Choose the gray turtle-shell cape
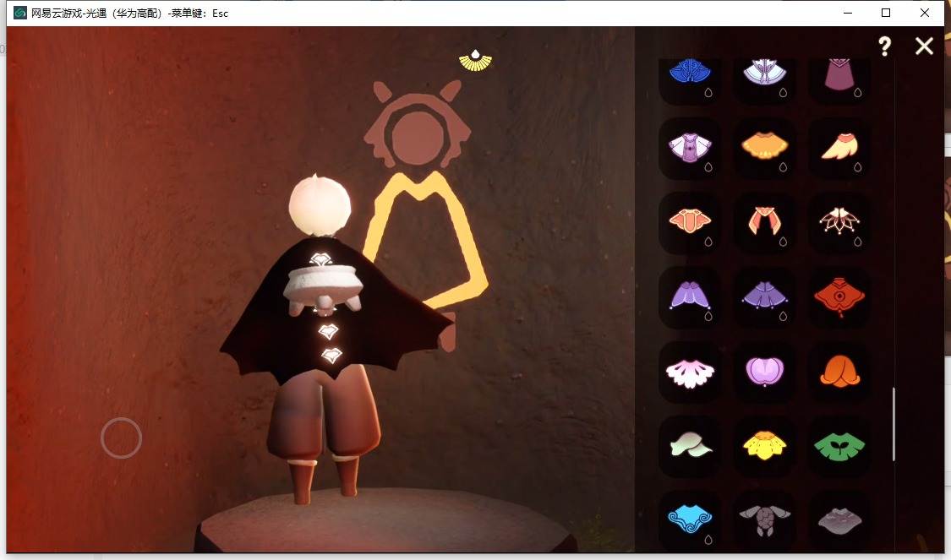951x560 pixels. (x=764, y=521)
